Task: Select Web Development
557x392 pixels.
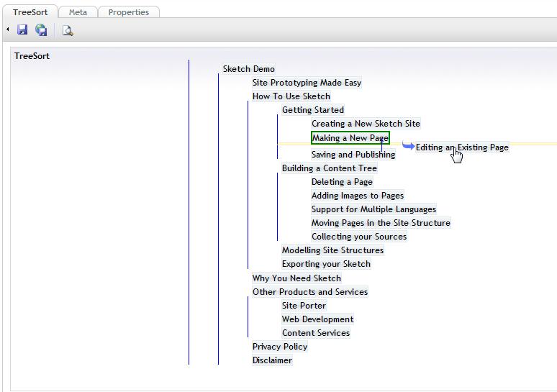Action: pos(317,319)
